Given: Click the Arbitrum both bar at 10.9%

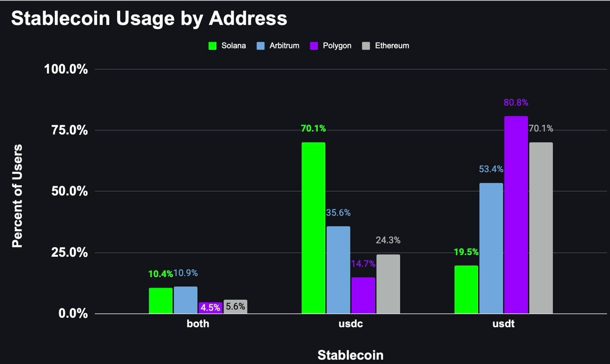Looking at the screenshot, I should point(185,300).
